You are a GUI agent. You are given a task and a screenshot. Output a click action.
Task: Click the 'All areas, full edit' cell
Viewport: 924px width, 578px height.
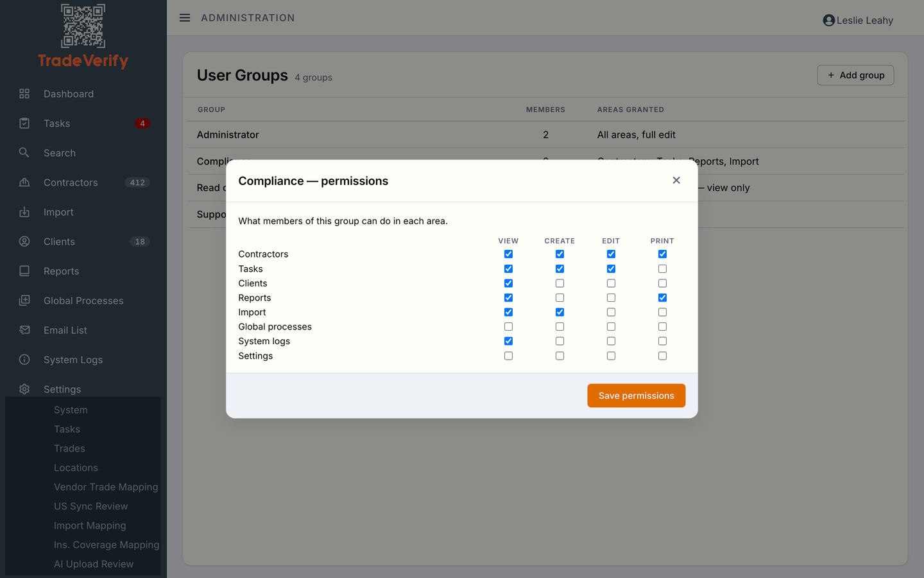(636, 135)
